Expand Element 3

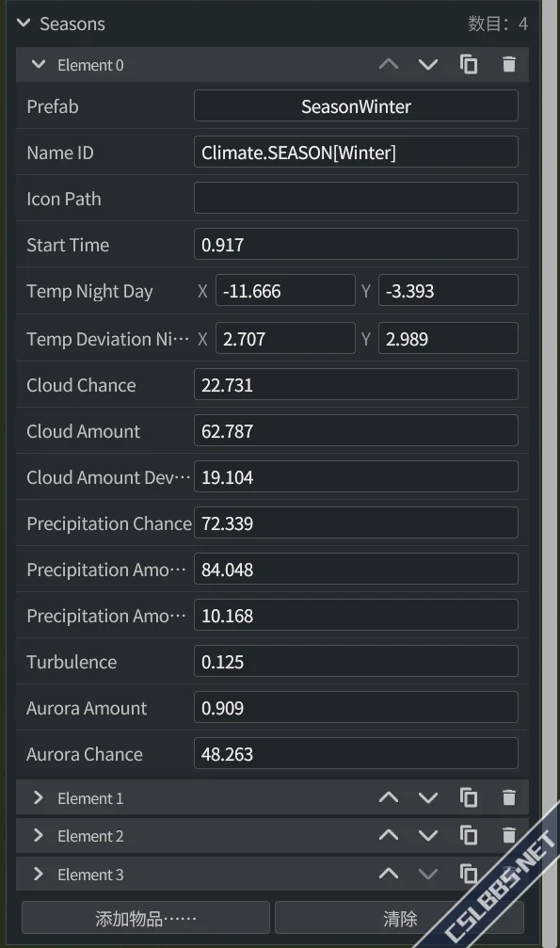click(x=38, y=874)
